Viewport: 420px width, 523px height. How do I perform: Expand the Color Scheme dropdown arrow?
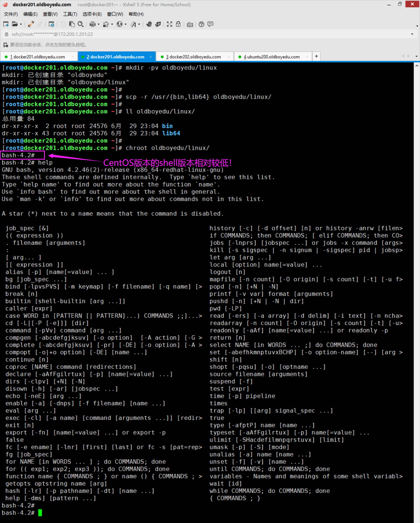(112, 25)
